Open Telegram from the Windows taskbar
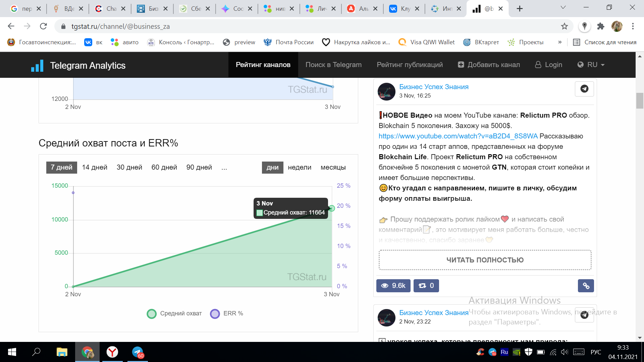 click(138, 352)
